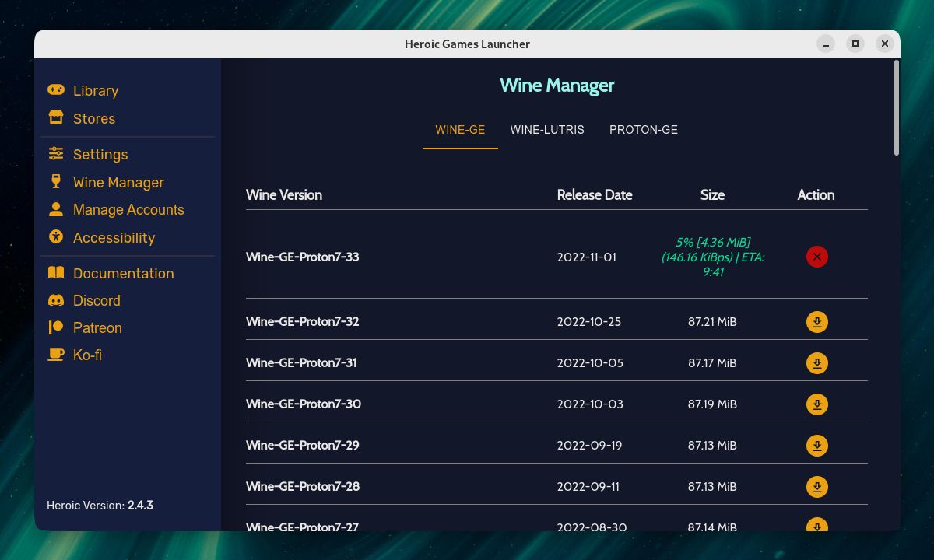Click the release date 2022-10-05

coord(590,362)
